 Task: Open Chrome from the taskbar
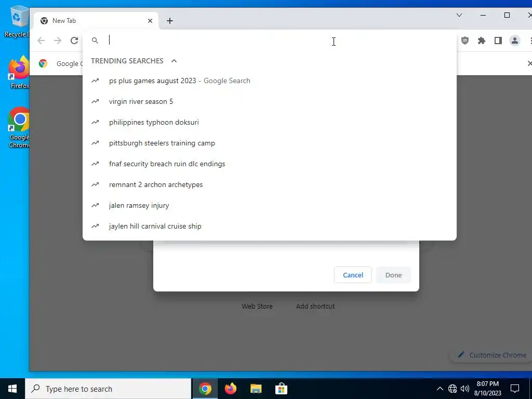[205, 389]
